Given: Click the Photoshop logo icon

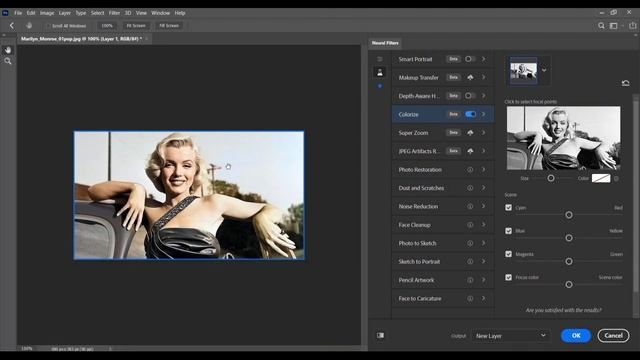Looking at the screenshot, I should [5, 13].
